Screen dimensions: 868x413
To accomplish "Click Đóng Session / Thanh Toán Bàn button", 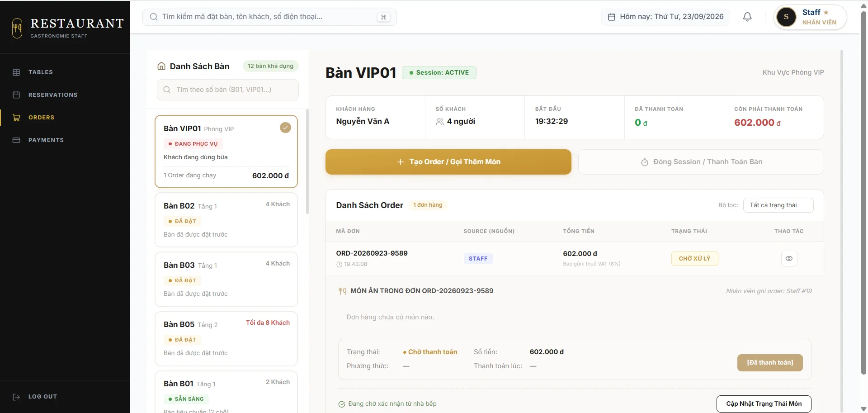I will coord(701,162).
